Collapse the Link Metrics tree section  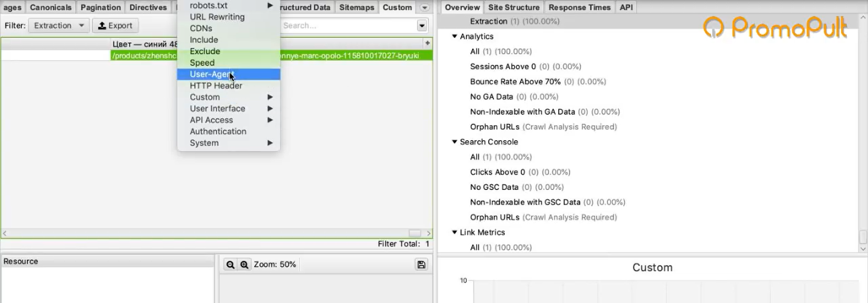click(x=455, y=232)
